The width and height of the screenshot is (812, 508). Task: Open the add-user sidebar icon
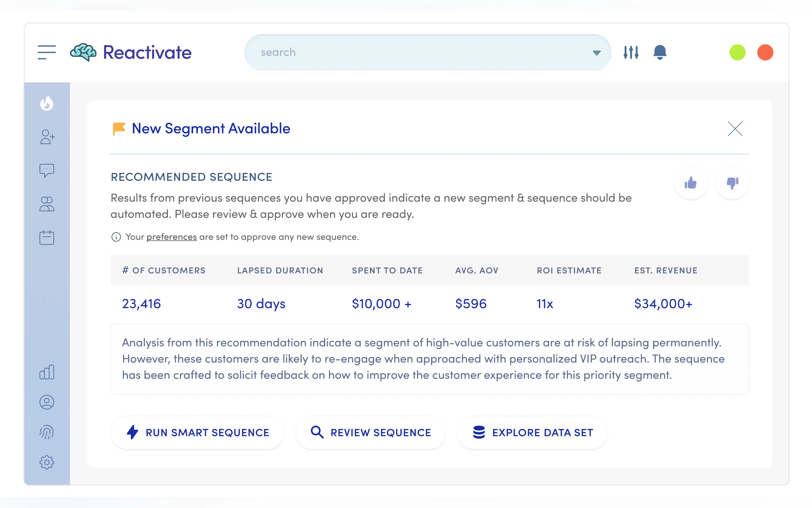click(x=47, y=137)
